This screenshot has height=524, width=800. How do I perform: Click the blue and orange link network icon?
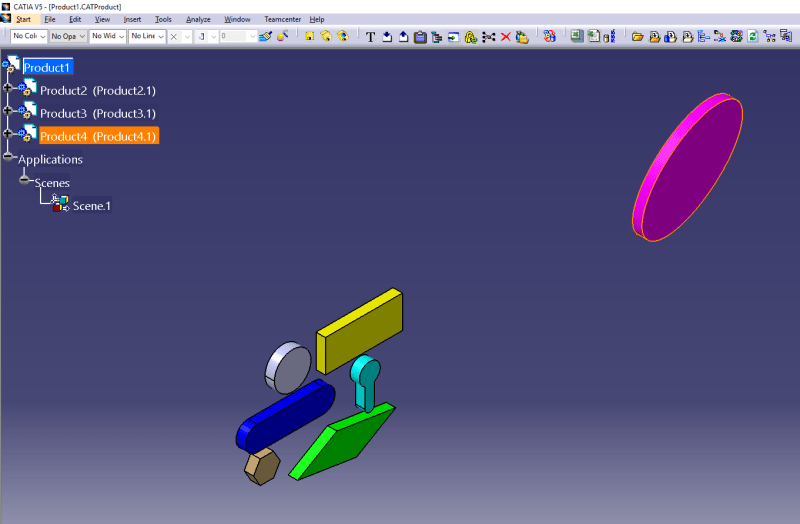pyautogui.click(x=720, y=37)
